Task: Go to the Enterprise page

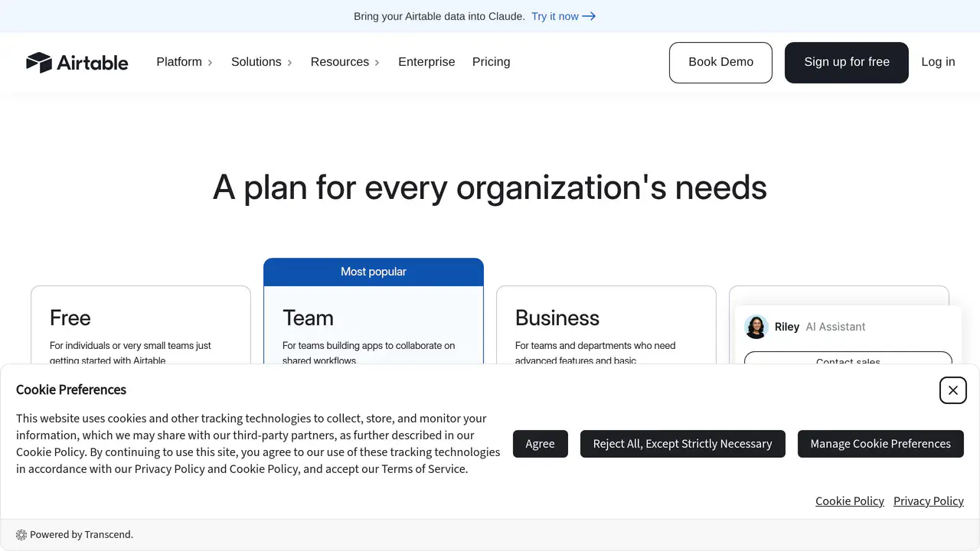Action: click(x=426, y=62)
